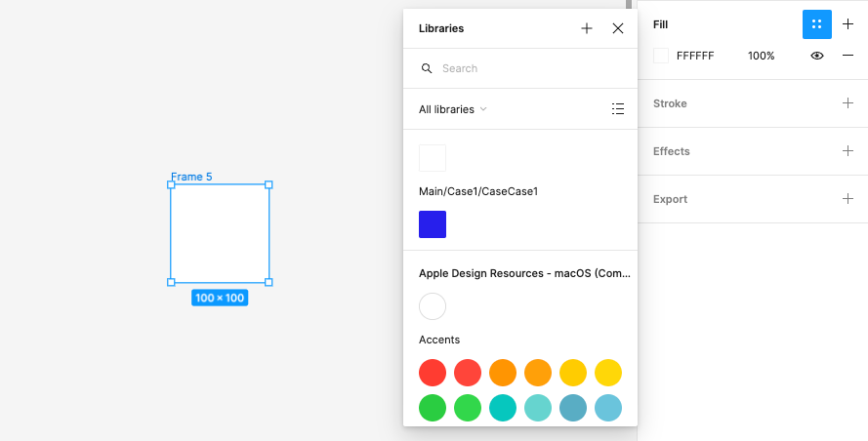Select the Frame 5 label on canvas
Screen dimensions: 868x441
pyautogui.click(x=191, y=177)
